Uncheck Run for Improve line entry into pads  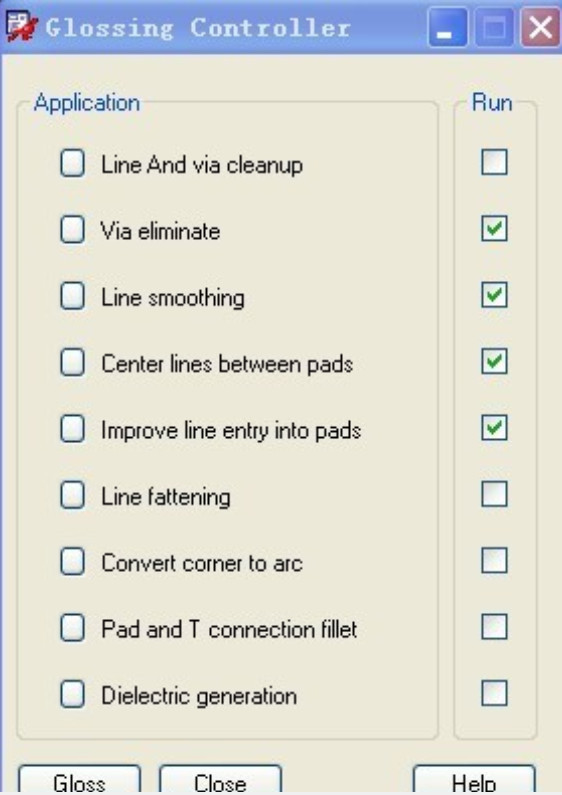pyautogui.click(x=494, y=428)
